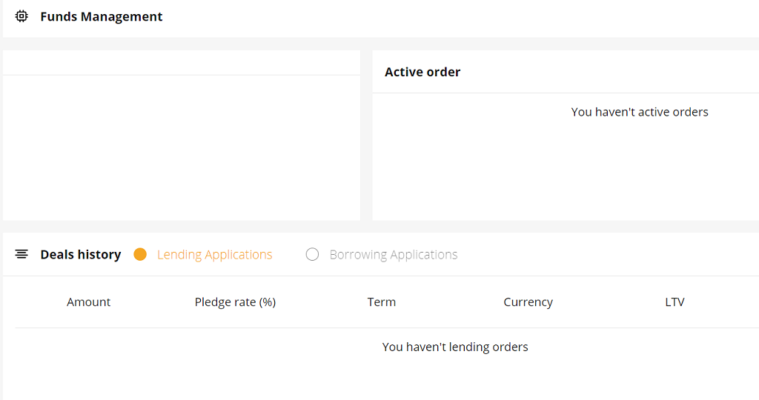Click the Borrowing Applications label text

[x=393, y=254]
